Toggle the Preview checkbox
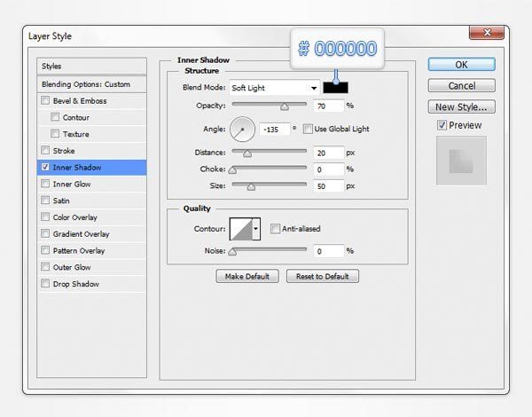 tap(442, 125)
